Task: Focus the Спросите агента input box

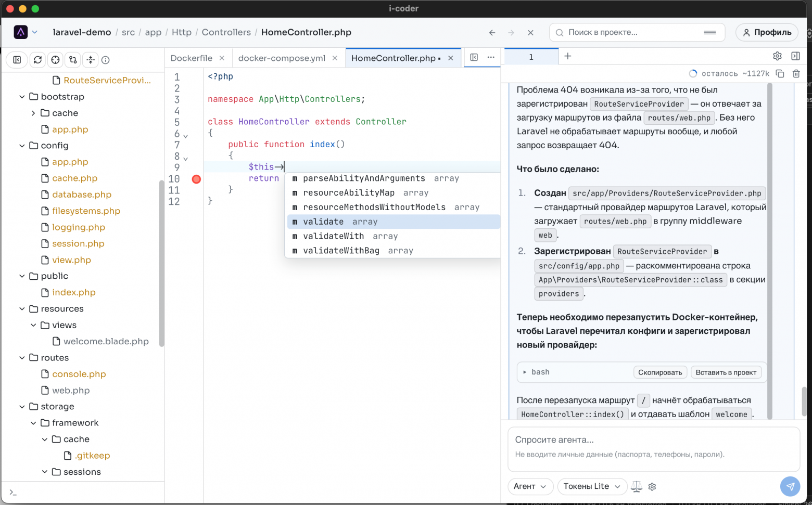Action: [x=654, y=449]
